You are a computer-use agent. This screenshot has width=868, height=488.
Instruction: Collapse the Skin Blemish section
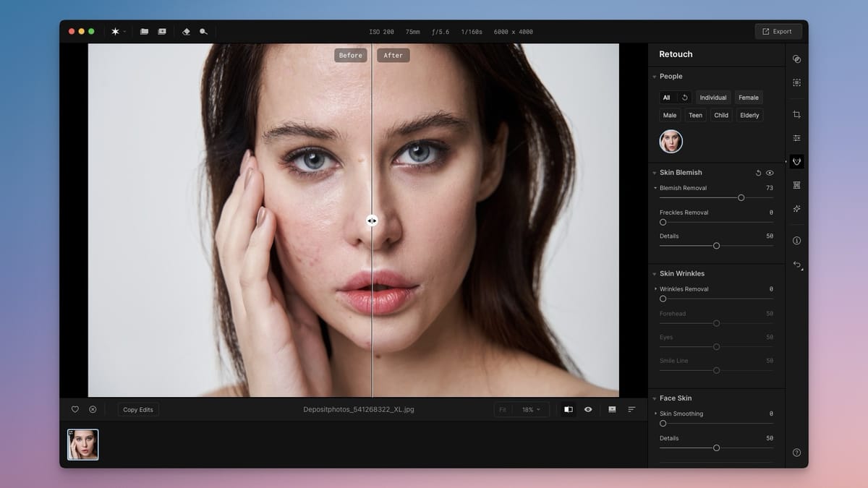pos(655,172)
